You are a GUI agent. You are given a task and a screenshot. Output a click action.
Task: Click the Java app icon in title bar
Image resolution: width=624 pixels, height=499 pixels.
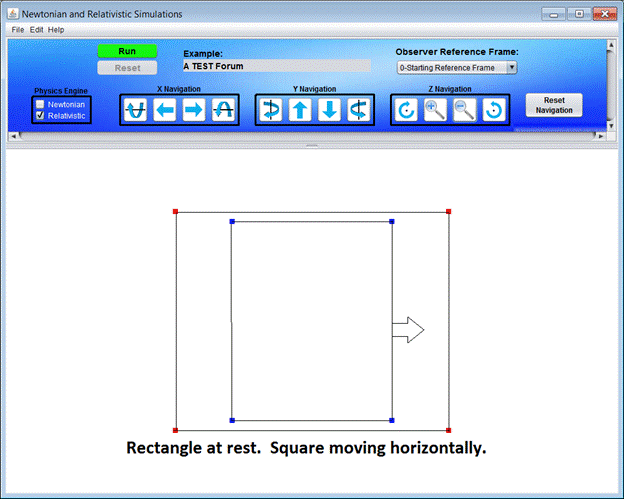click(13, 14)
